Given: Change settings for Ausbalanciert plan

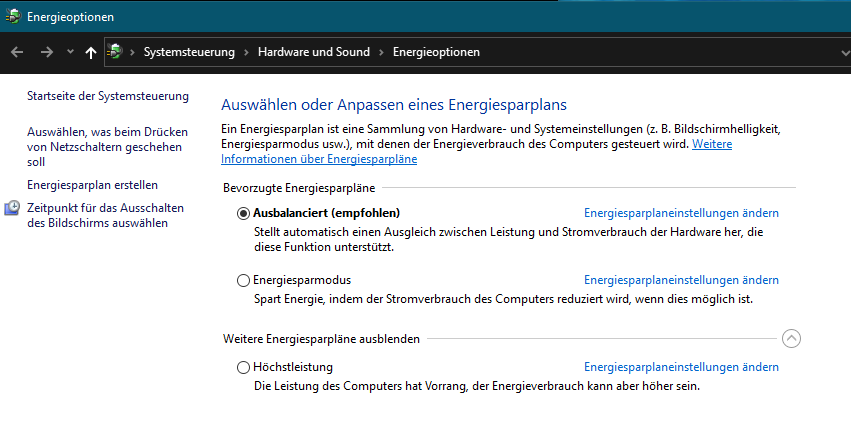Looking at the screenshot, I should pyautogui.click(x=681, y=213).
